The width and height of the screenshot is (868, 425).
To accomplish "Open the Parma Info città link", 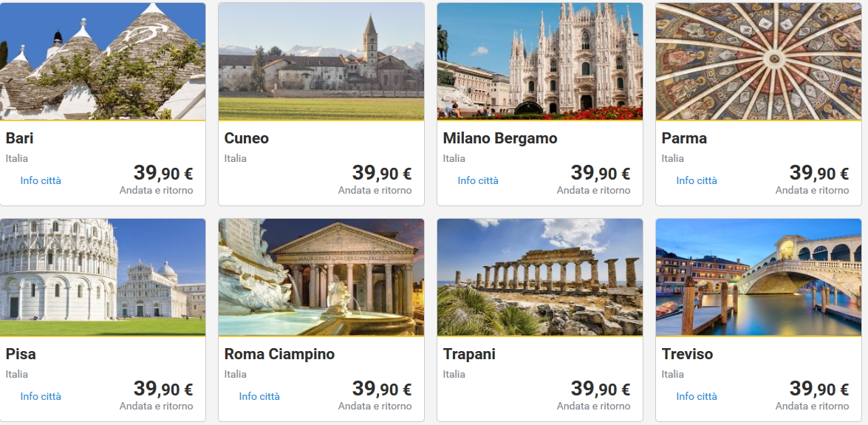I will tap(697, 180).
